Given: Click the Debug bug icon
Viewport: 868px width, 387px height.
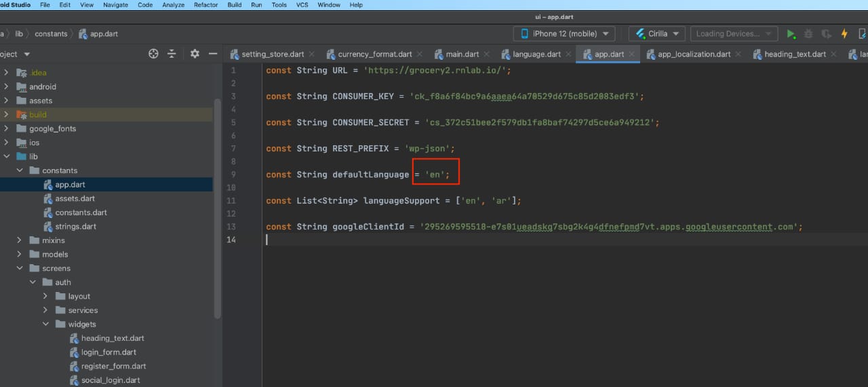Looking at the screenshot, I should point(808,34).
